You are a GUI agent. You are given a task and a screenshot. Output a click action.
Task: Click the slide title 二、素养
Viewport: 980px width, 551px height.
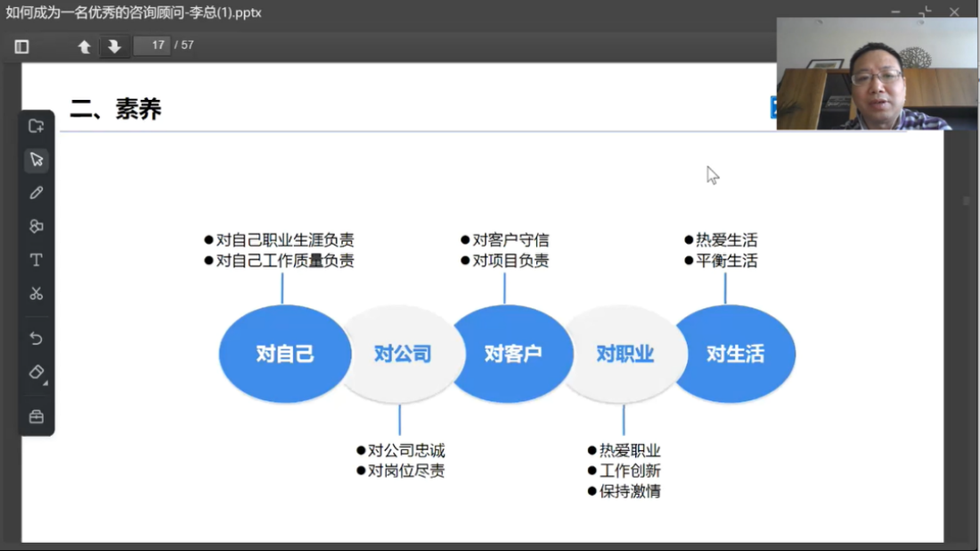point(116,109)
